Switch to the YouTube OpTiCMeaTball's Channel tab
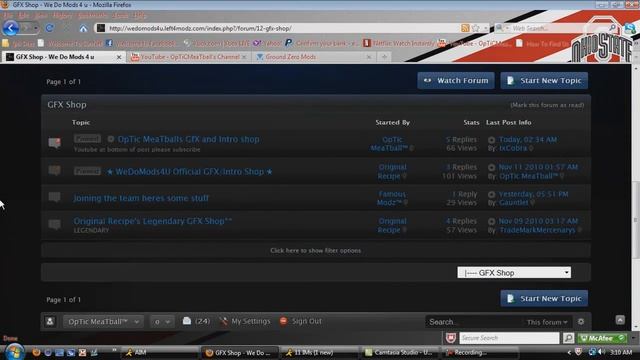This screenshot has width=640, height=360. (x=189, y=57)
